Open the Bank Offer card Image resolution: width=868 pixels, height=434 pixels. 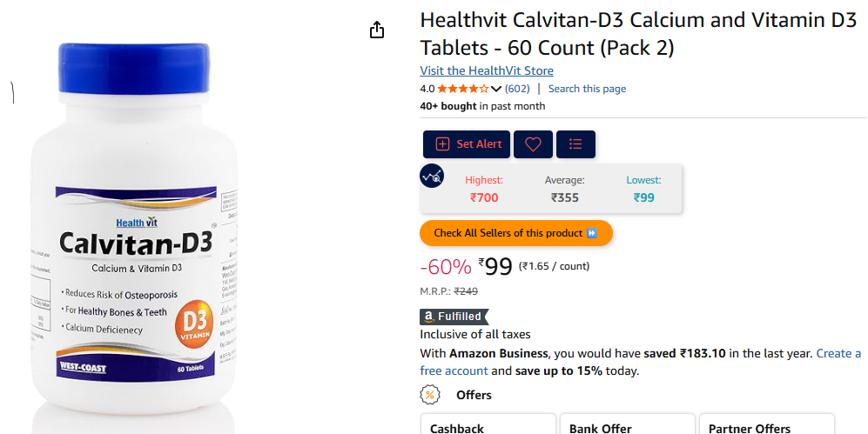[x=627, y=424]
